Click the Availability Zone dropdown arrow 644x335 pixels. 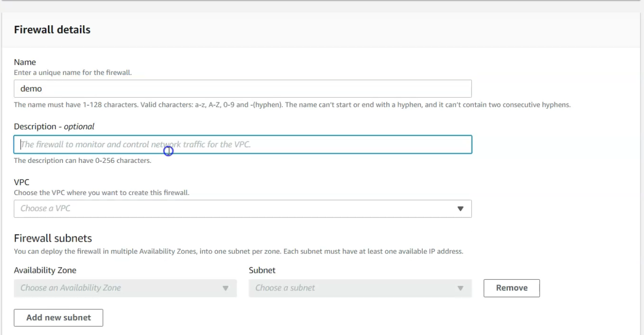pos(225,288)
